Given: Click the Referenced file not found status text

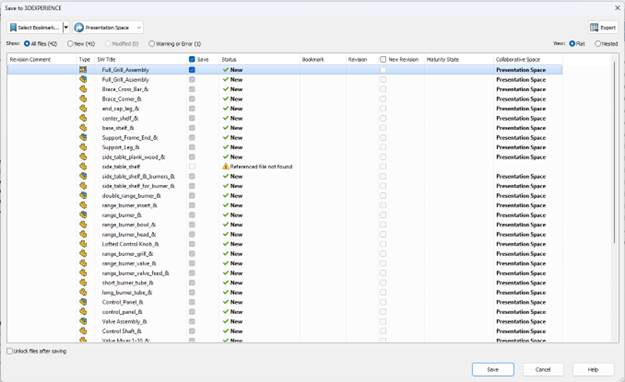Looking at the screenshot, I should [x=261, y=166].
